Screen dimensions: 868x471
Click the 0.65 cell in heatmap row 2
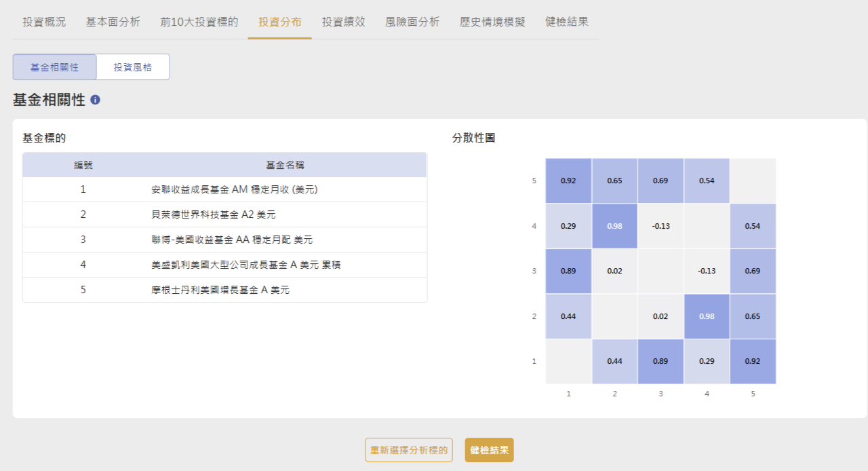coord(753,316)
